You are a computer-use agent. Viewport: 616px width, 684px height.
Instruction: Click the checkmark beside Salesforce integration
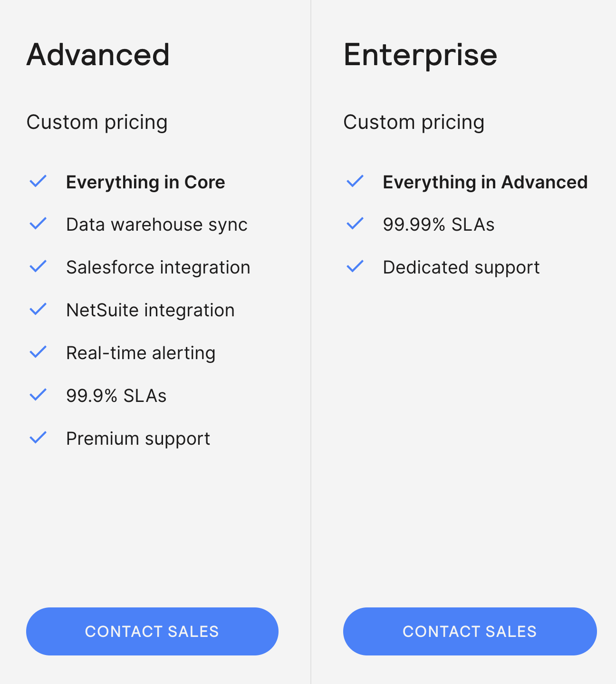pos(38,266)
